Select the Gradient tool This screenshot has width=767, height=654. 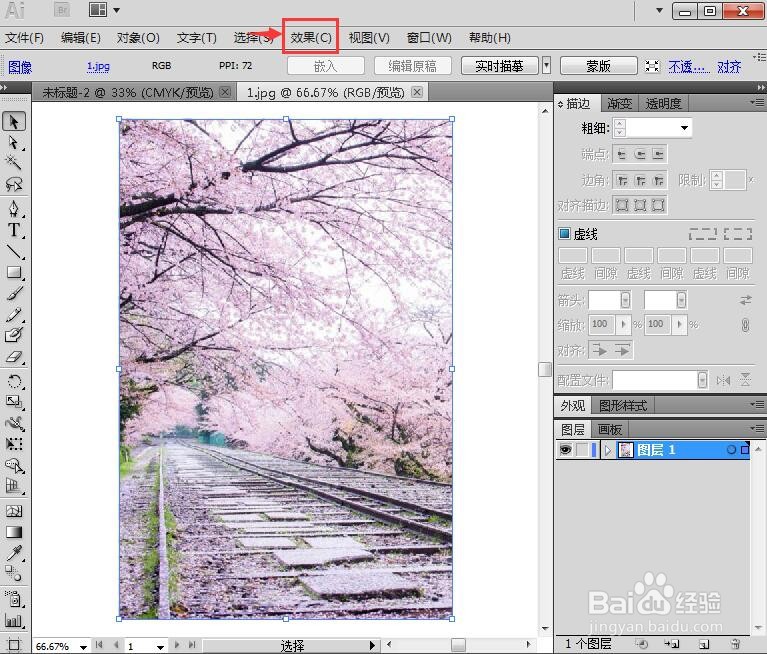click(x=14, y=532)
